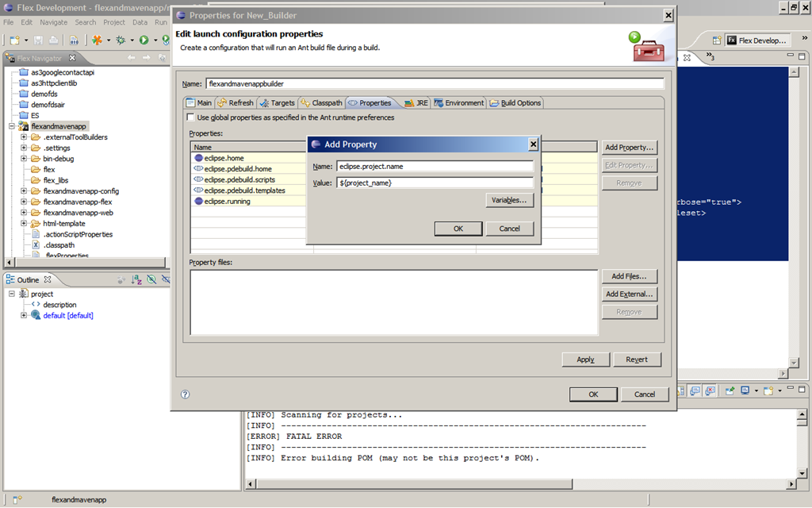Image resolution: width=812 pixels, height=508 pixels.
Task: Click the Value field in Add Property dialog
Action: click(435, 183)
